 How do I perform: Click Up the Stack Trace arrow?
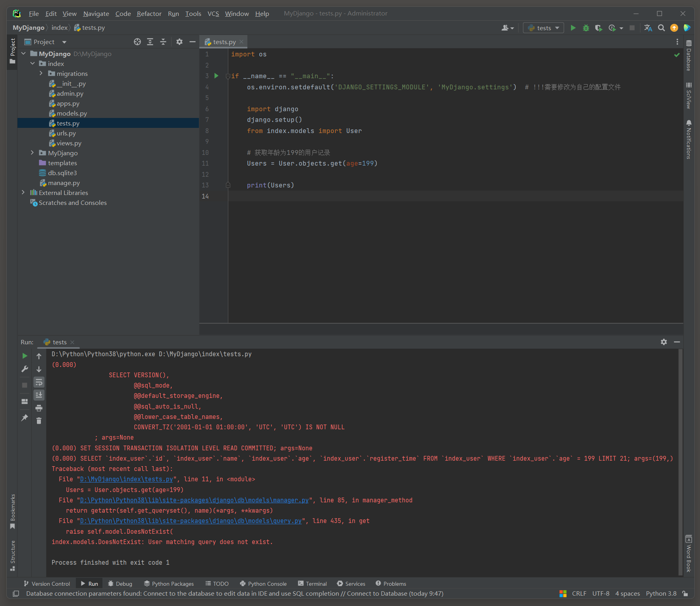pyautogui.click(x=39, y=356)
